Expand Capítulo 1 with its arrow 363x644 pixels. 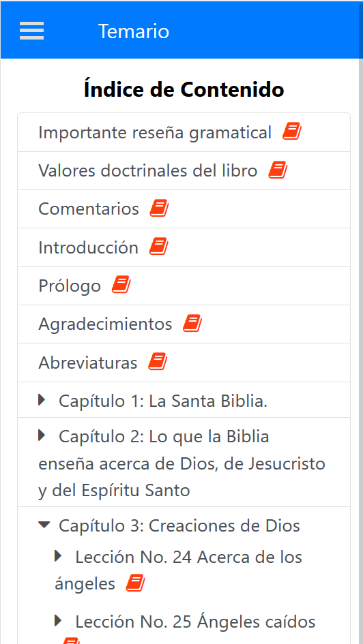[42, 399]
